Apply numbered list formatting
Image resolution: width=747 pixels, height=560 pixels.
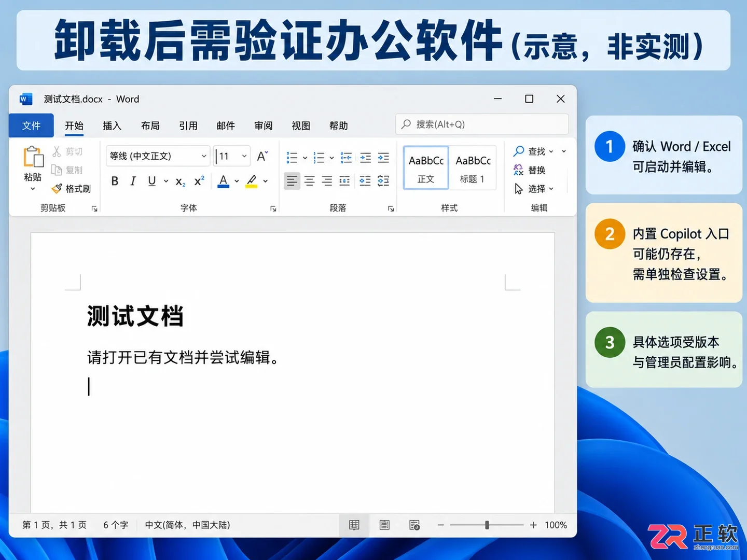pos(319,158)
